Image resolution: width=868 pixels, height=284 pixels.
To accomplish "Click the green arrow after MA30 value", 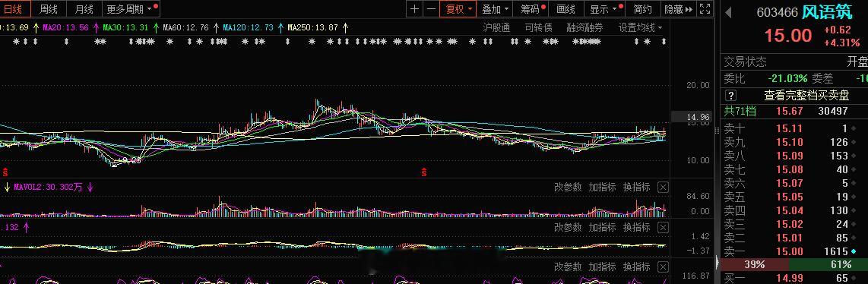I will (x=156, y=27).
